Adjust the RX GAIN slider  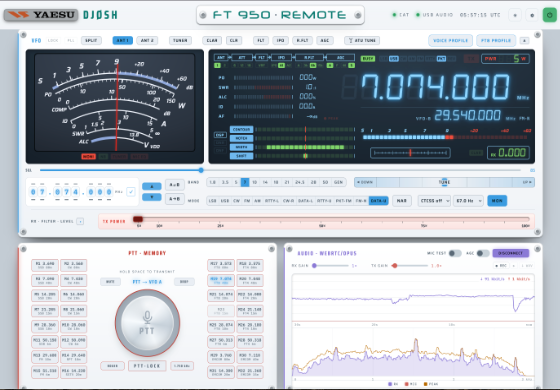(x=314, y=266)
